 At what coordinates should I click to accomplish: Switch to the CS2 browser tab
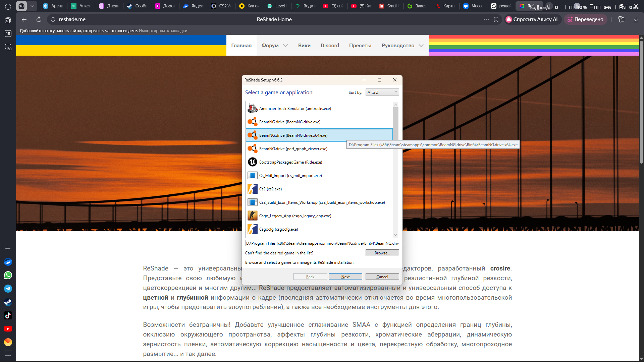click(x=221, y=6)
